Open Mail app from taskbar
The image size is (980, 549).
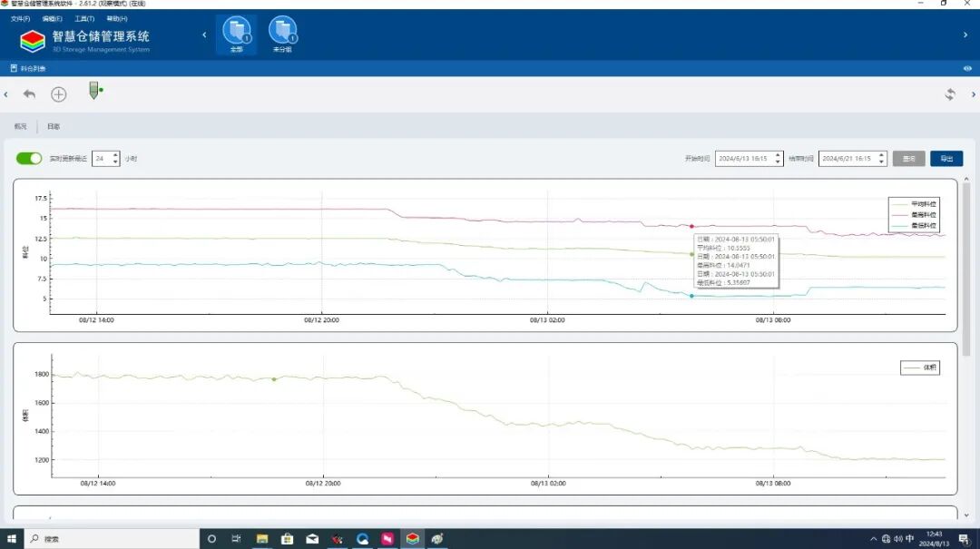coord(312,538)
